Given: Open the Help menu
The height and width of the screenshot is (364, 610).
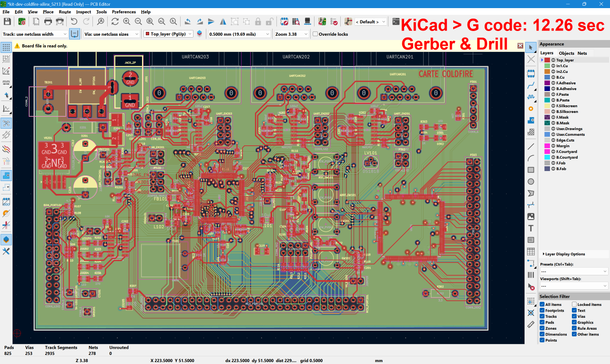Looking at the screenshot, I should [146, 11].
